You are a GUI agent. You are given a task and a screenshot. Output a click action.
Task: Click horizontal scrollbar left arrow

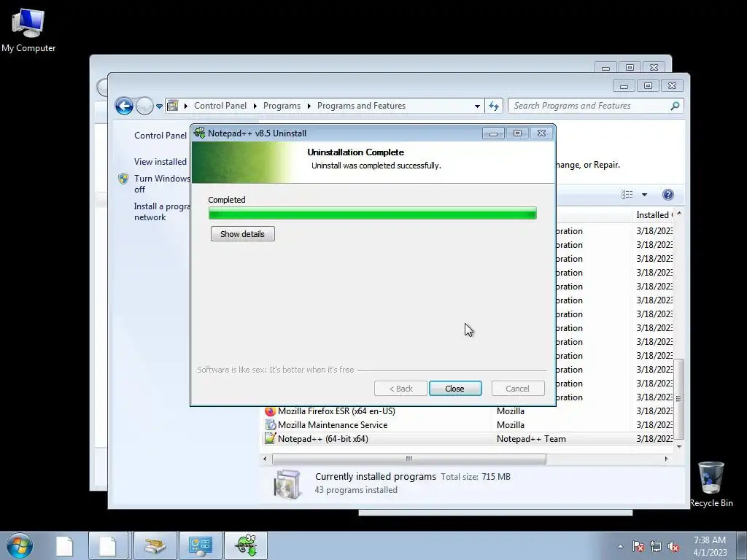point(266,459)
